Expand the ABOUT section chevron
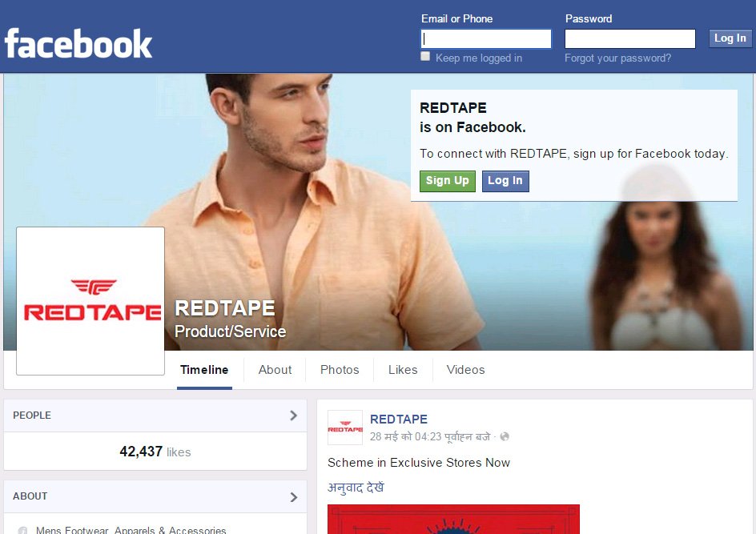 click(x=293, y=496)
